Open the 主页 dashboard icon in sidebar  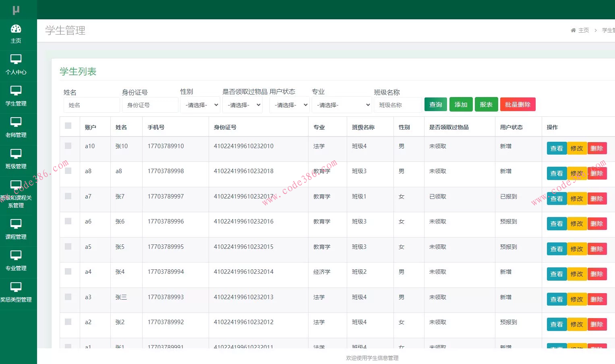[16, 29]
